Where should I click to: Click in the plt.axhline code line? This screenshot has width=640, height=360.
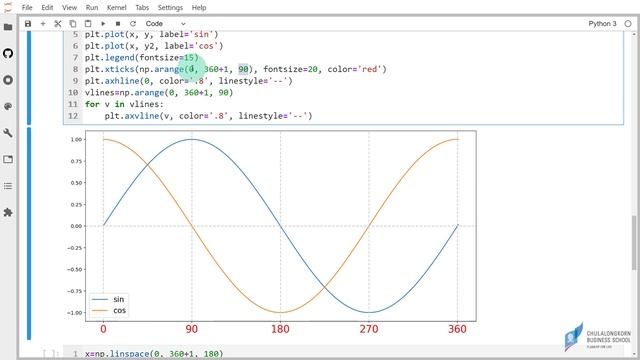click(x=189, y=81)
